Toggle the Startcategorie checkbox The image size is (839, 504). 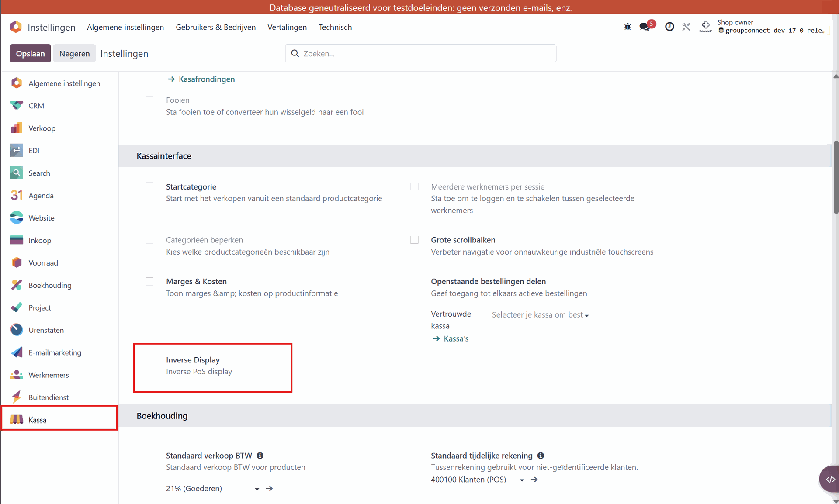coord(149,186)
